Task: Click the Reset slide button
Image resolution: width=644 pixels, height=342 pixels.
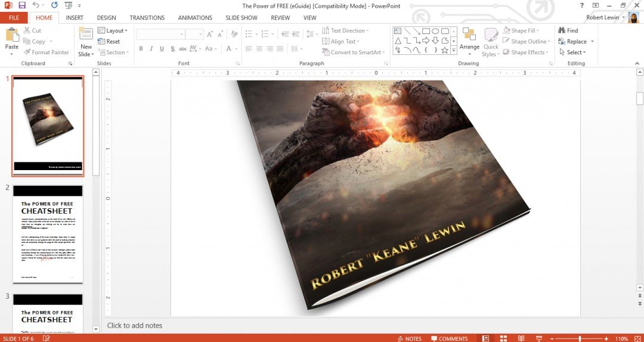Action: [109, 42]
